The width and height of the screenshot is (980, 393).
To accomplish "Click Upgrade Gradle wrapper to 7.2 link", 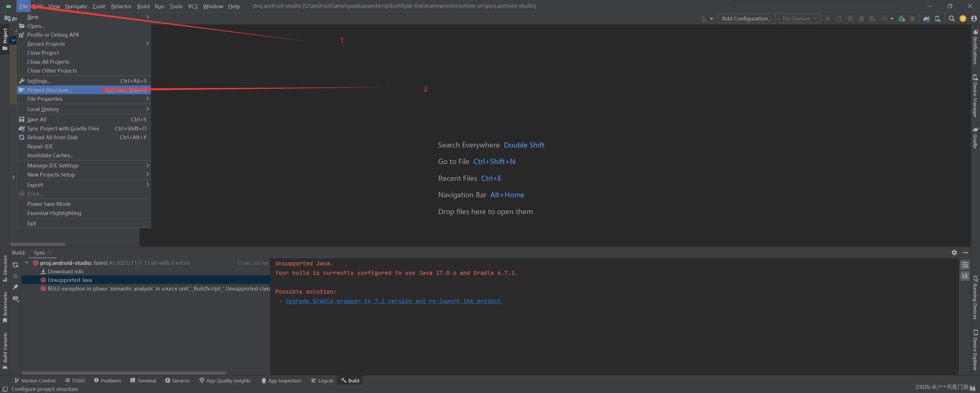I will 393,301.
